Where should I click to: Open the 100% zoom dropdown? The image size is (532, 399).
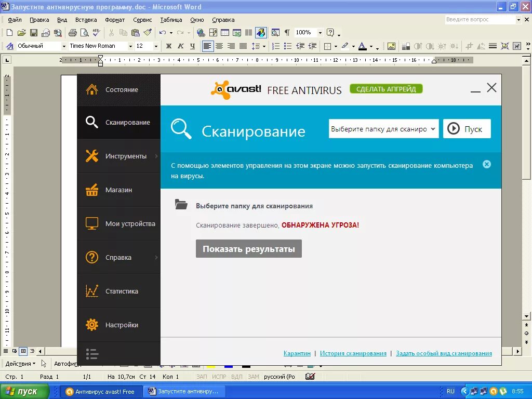[x=320, y=33]
